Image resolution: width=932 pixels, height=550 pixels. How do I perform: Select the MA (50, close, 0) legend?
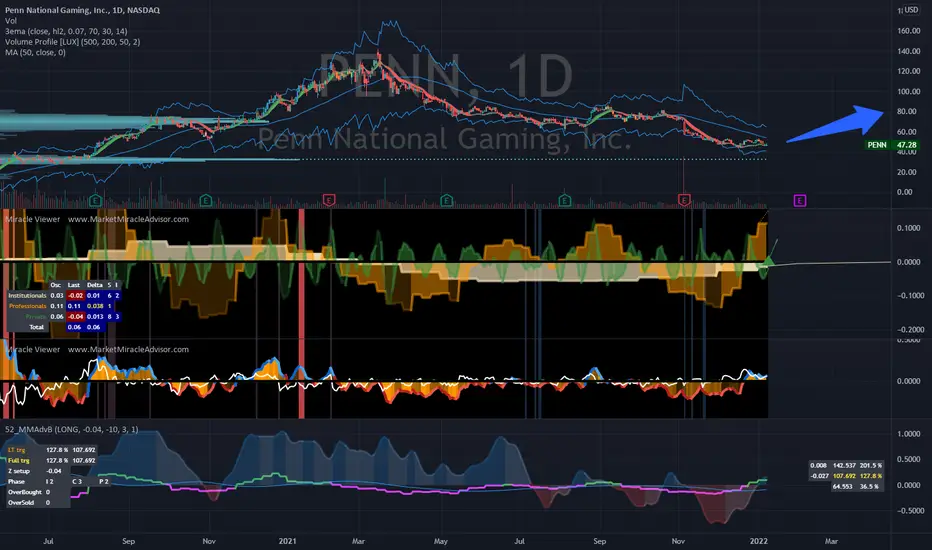[35, 53]
